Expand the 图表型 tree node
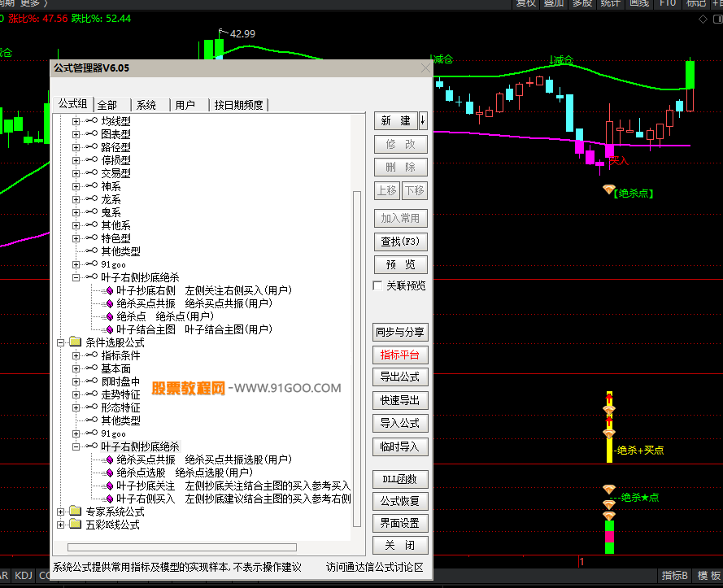This screenshot has height=588, width=723. [x=76, y=134]
